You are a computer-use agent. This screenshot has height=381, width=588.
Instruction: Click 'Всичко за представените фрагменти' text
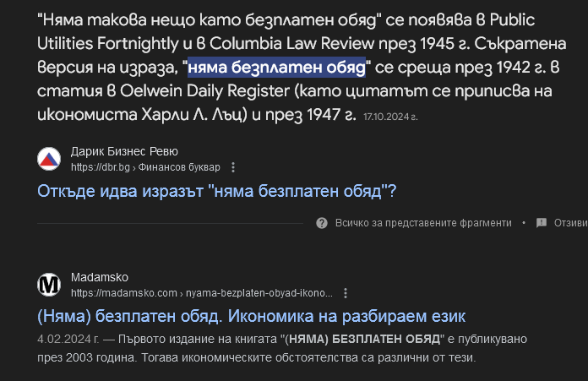(x=423, y=223)
